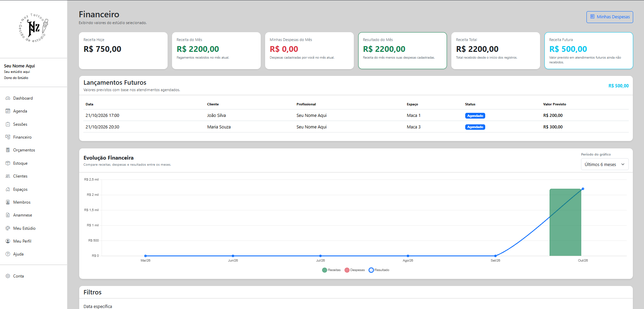Click the Financeiro coins icon
Viewport: 644px width, 309px height.
pos(8,137)
